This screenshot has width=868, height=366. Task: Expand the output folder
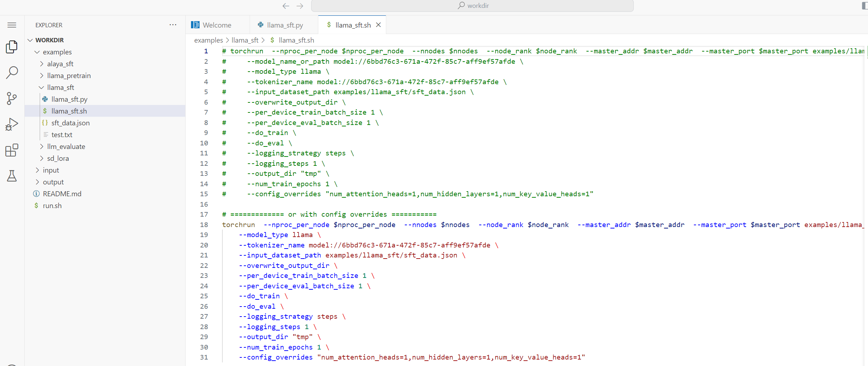coord(53,182)
